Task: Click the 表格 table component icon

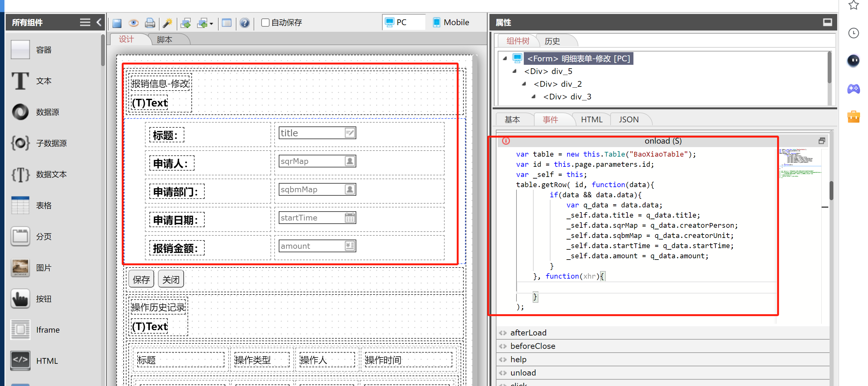Action: click(x=20, y=205)
